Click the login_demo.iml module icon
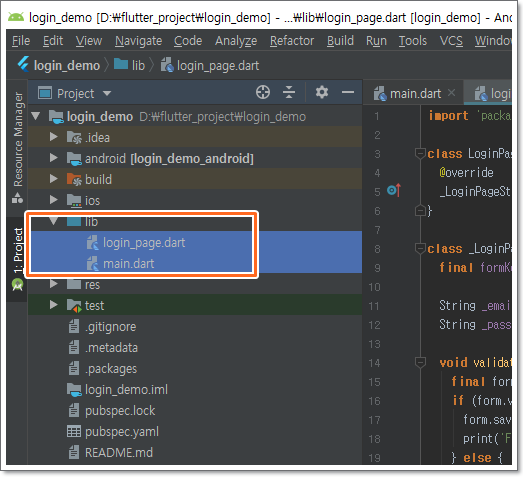This screenshot has width=524, height=477. click(74, 390)
